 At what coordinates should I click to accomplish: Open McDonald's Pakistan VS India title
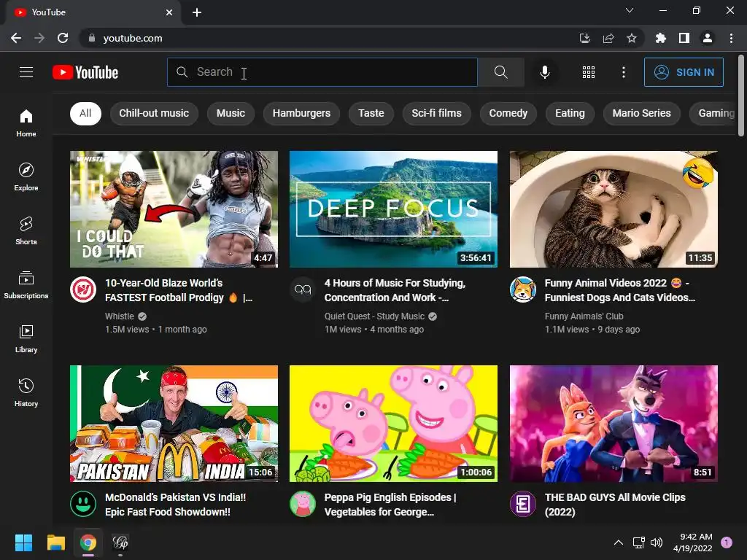coord(175,505)
